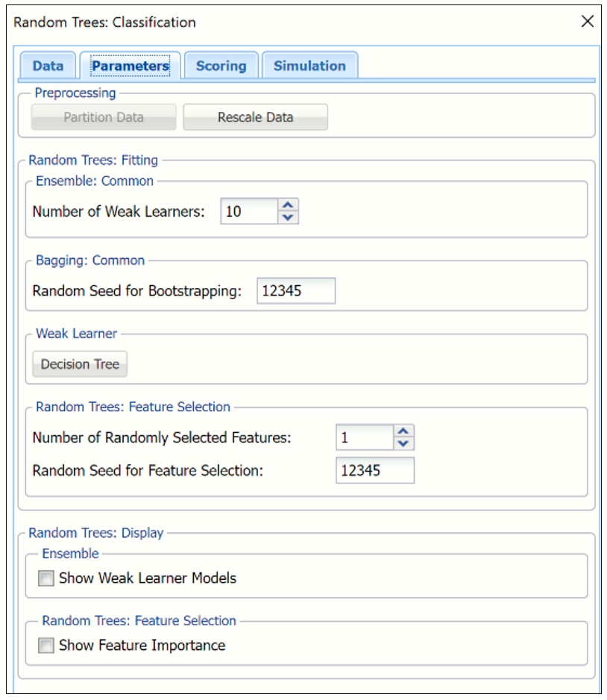Increase the Number of Weak Learners value
607x700 pixels.
(x=288, y=204)
